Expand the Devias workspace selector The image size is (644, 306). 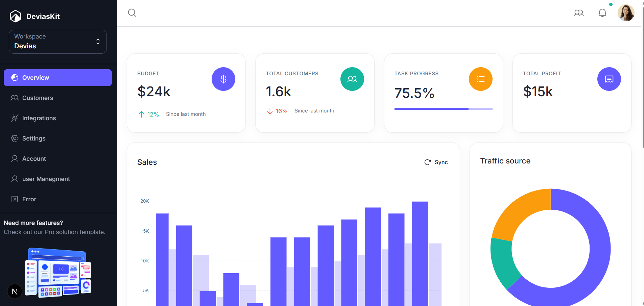(57, 42)
